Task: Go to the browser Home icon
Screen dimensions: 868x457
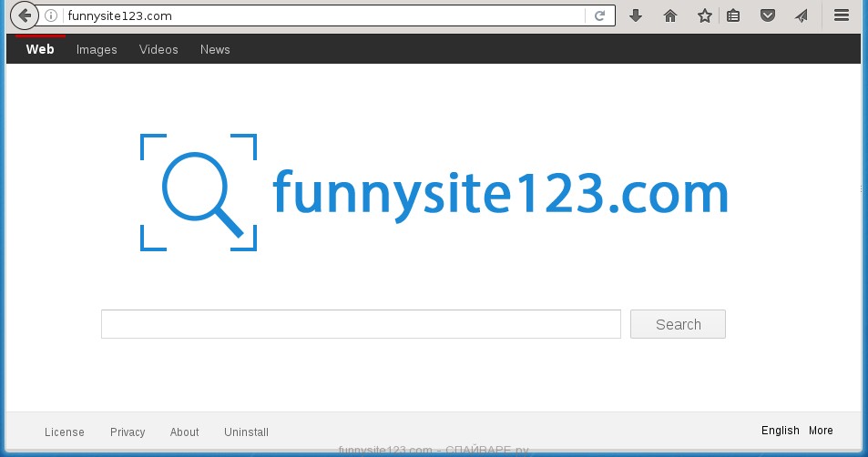Action: coord(670,15)
